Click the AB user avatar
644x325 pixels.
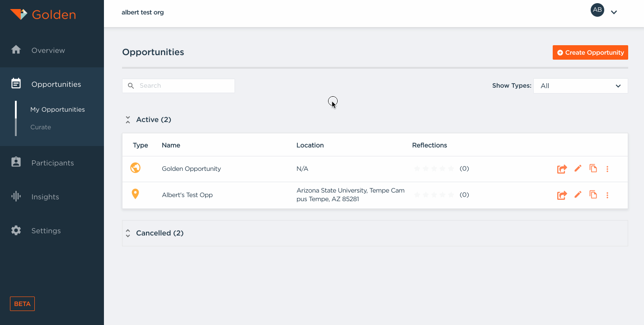(x=597, y=10)
